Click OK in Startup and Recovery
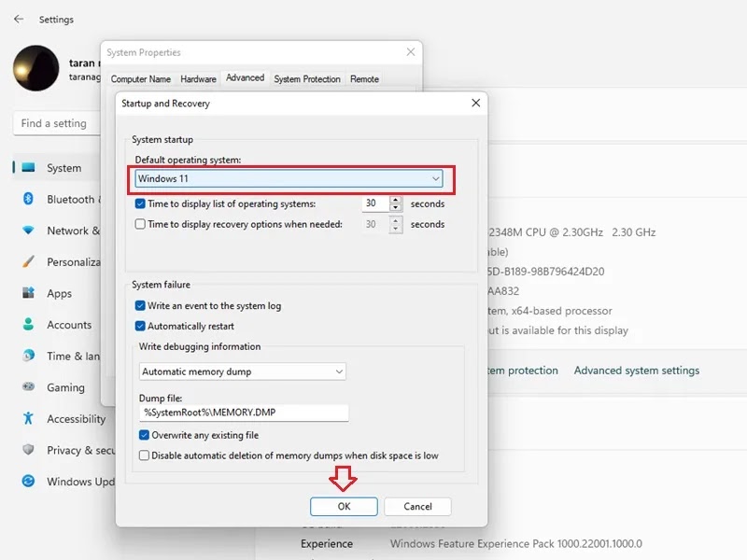 pyautogui.click(x=344, y=506)
